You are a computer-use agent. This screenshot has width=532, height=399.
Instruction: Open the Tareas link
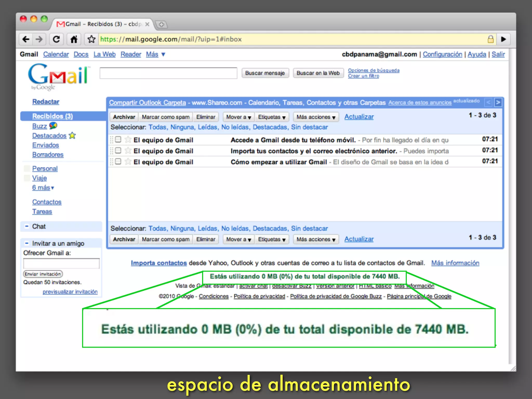coord(42,211)
